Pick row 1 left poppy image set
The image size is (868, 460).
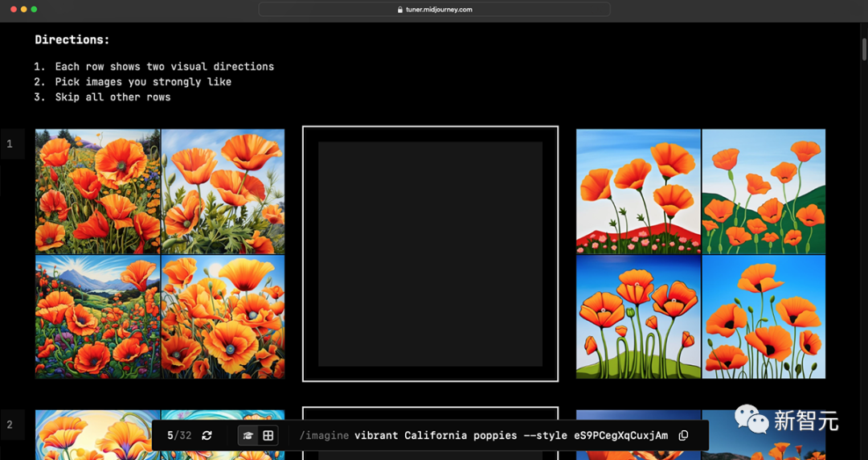coord(160,254)
